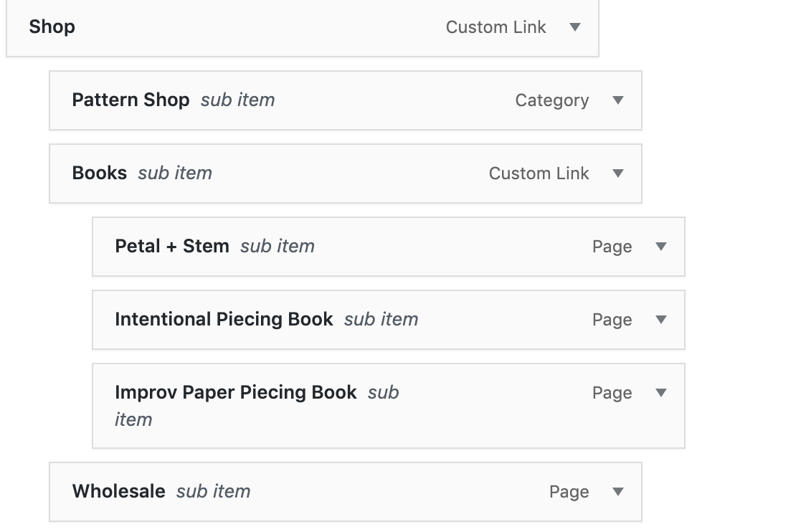The width and height of the screenshot is (806, 532).
Task: Click the Page label on Wholesale
Action: [569, 492]
